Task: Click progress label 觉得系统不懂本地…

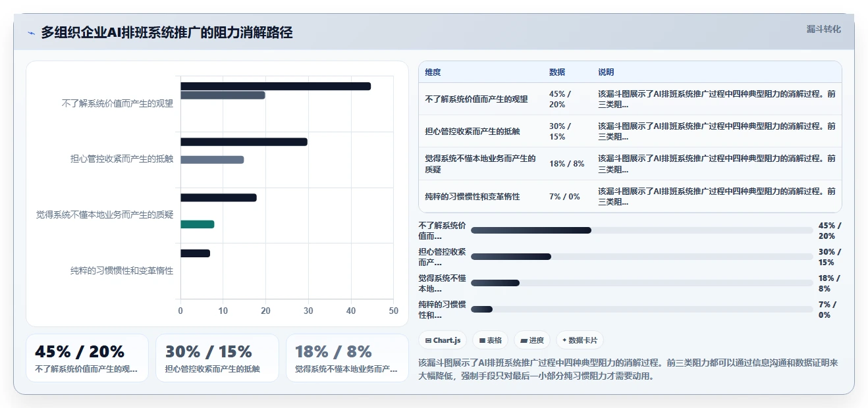Action: (442, 283)
